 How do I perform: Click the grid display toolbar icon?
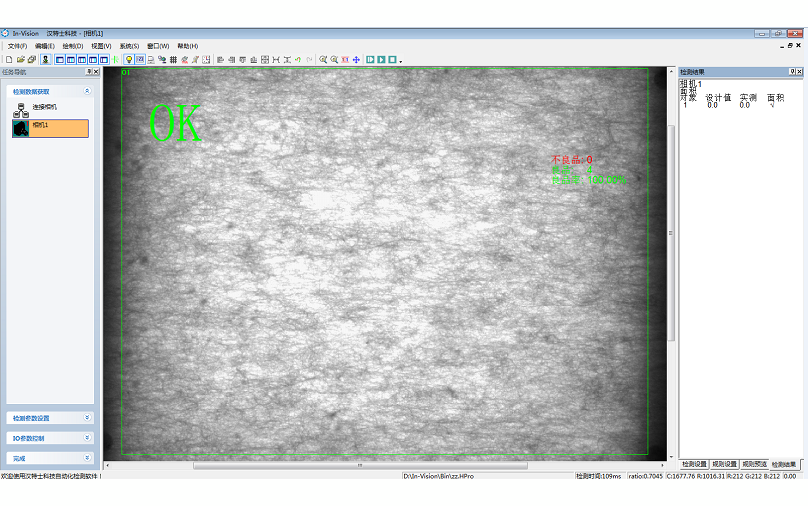click(173, 60)
